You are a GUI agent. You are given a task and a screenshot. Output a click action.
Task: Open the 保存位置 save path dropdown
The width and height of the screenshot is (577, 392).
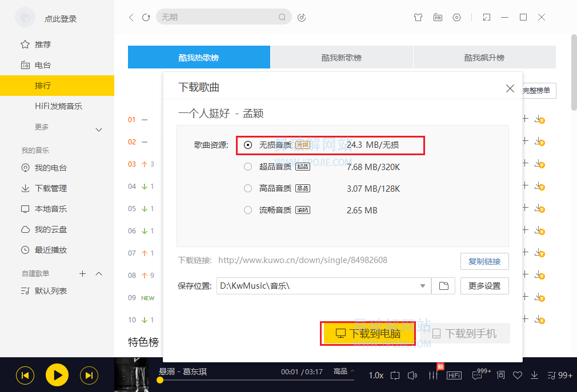point(423,286)
